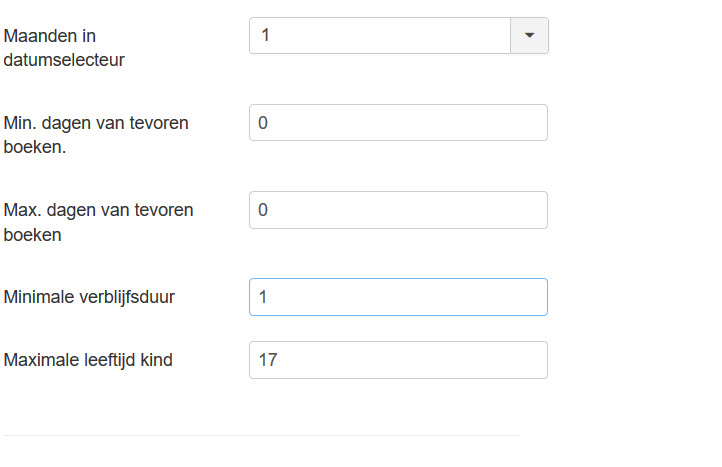
Task: Place cursor after 0 in minimum days field
Action: pos(271,122)
